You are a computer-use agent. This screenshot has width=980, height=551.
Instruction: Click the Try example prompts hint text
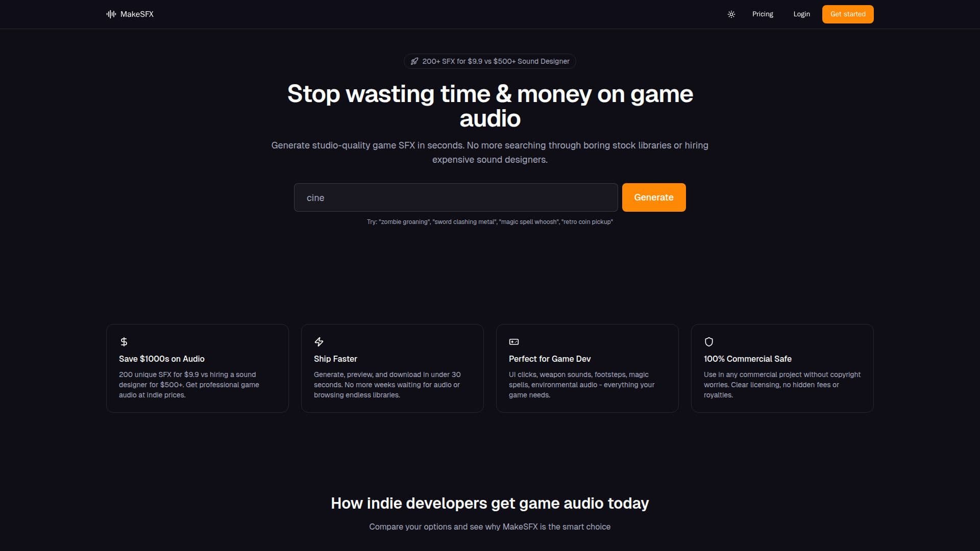[x=490, y=222]
